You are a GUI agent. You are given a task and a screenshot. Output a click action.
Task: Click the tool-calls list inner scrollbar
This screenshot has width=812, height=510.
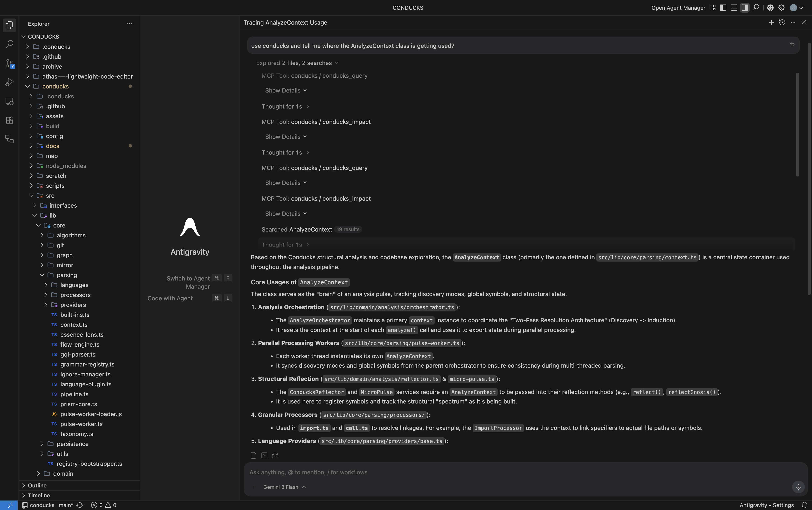pyautogui.click(x=798, y=124)
